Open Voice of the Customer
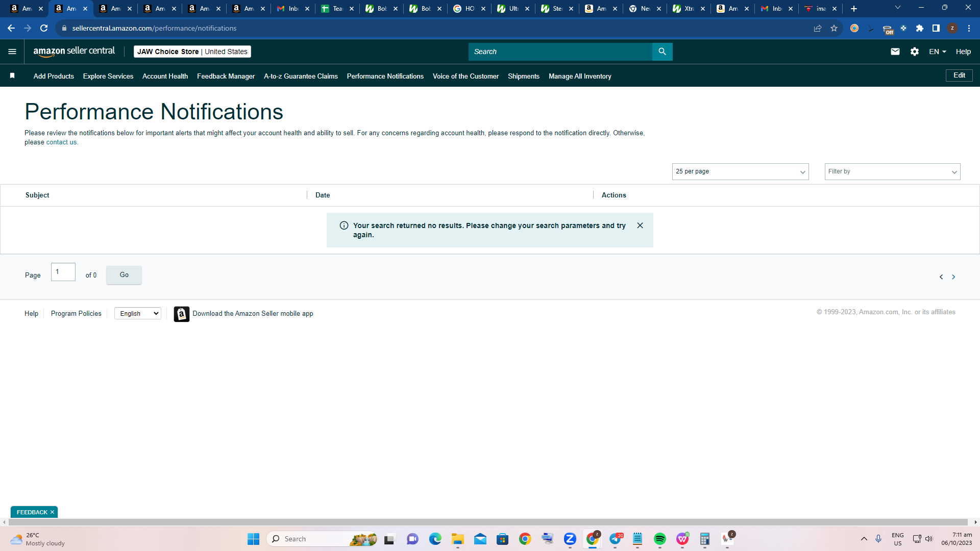This screenshot has width=980, height=551. coord(465,76)
